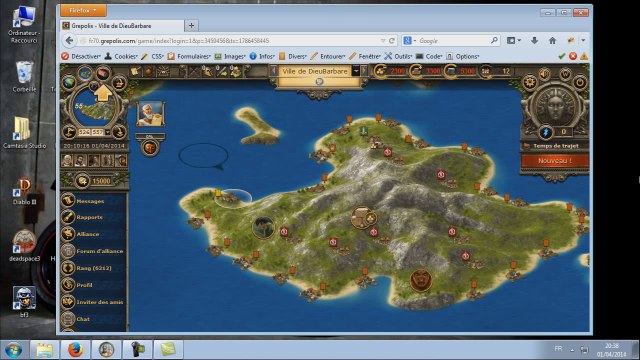Click the god medallion portrait

555,106
